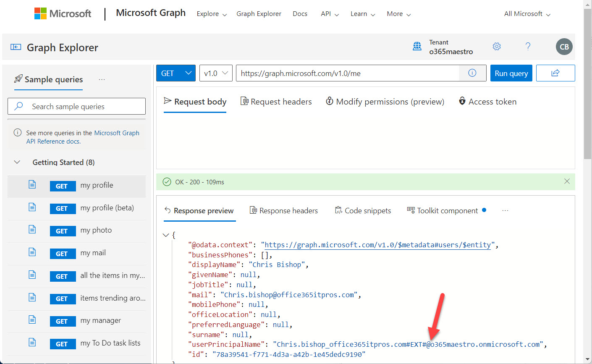Dismiss the OK 200 status message
The height and width of the screenshot is (364, 592).
click(x=567, y=181)
